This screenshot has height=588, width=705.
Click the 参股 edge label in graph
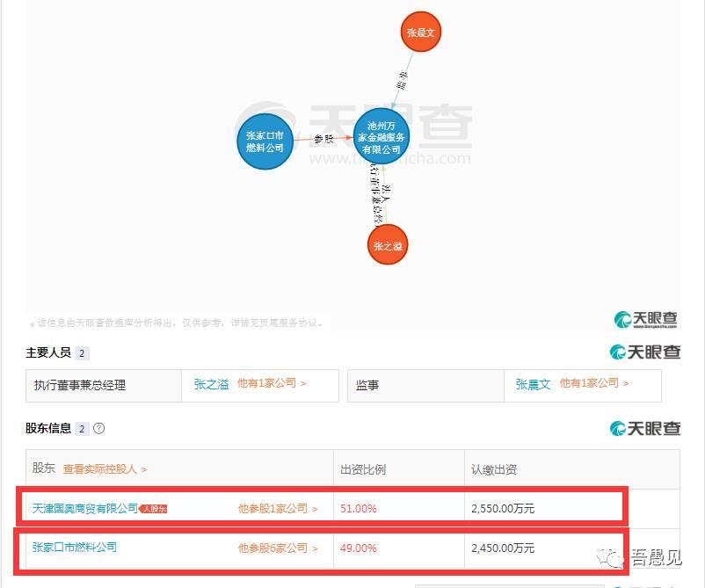point(323,139)
